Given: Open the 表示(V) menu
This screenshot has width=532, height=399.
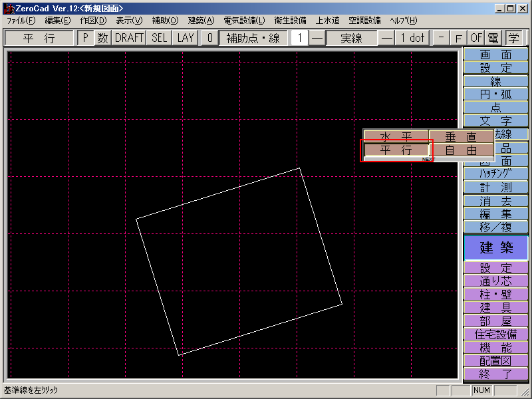Looking at the screenshot, I should 129,21.
